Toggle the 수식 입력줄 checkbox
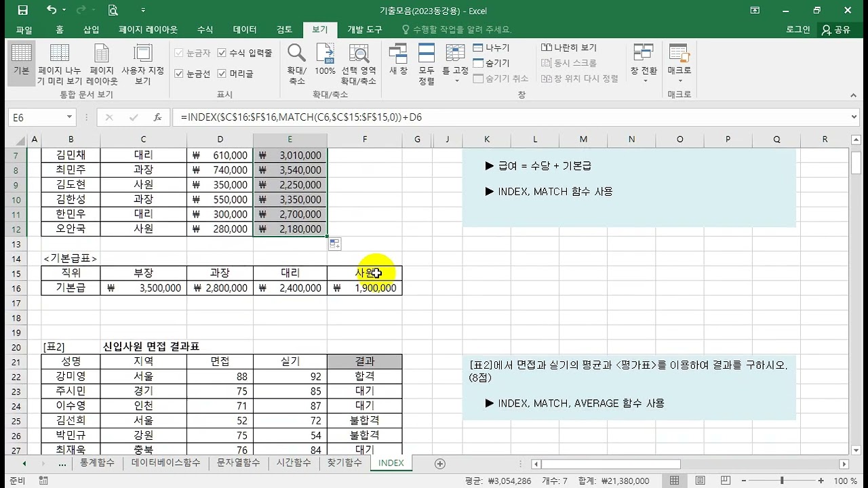 pos(222,53)
